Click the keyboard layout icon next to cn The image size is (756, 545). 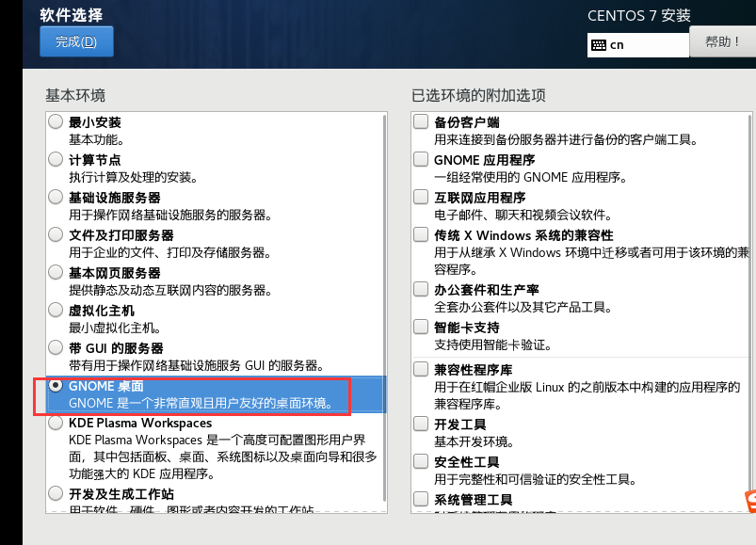[x=599, y=45]
